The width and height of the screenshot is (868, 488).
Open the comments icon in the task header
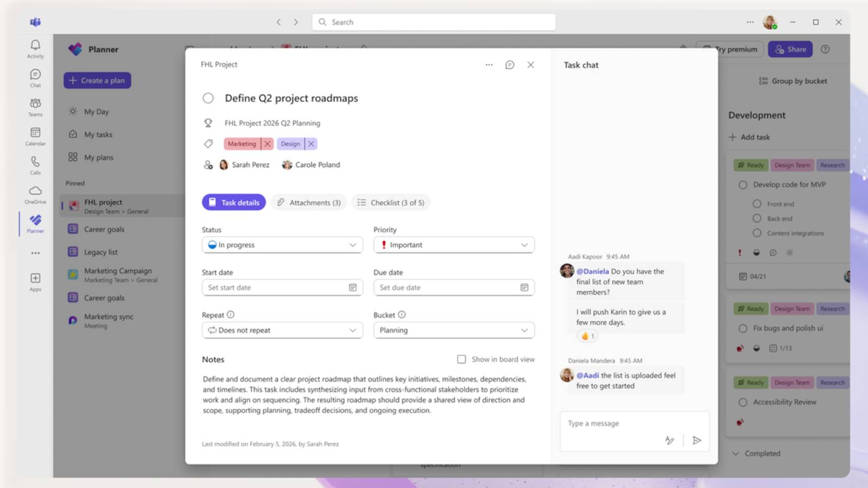pos(509,65)
